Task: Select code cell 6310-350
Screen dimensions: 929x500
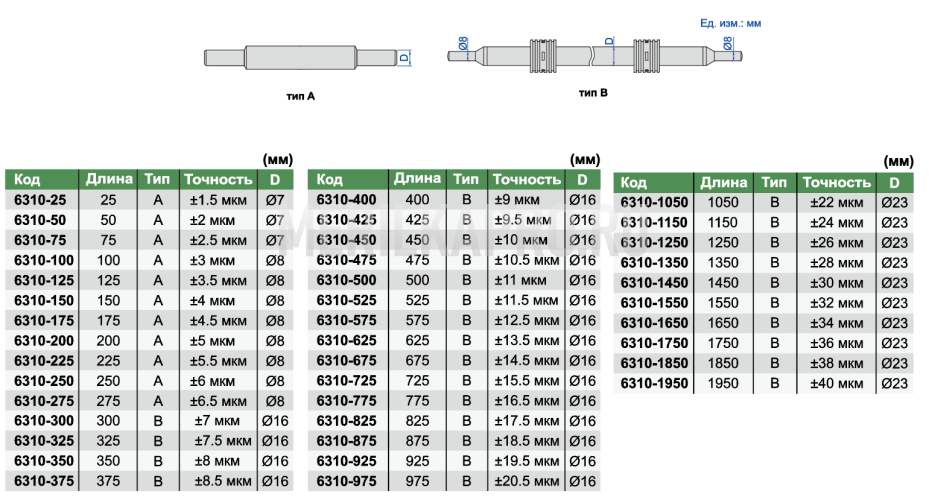Action: click(41, 461)
